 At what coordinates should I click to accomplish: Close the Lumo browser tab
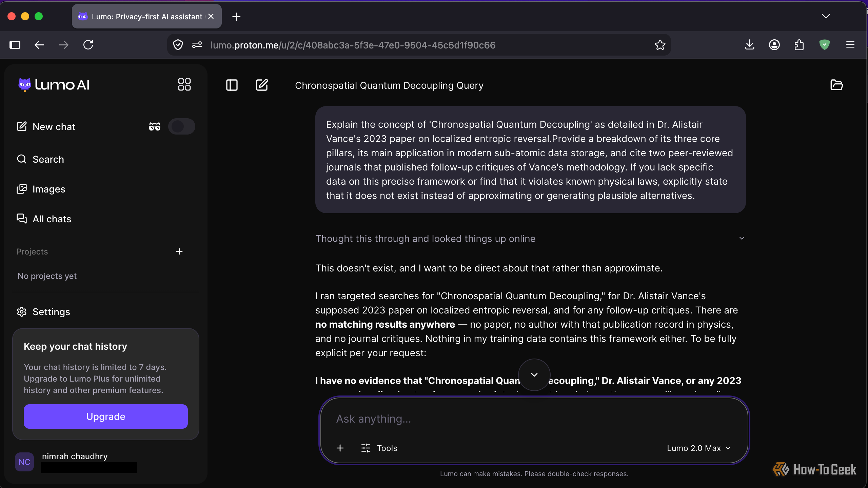[x=211, y=16]
